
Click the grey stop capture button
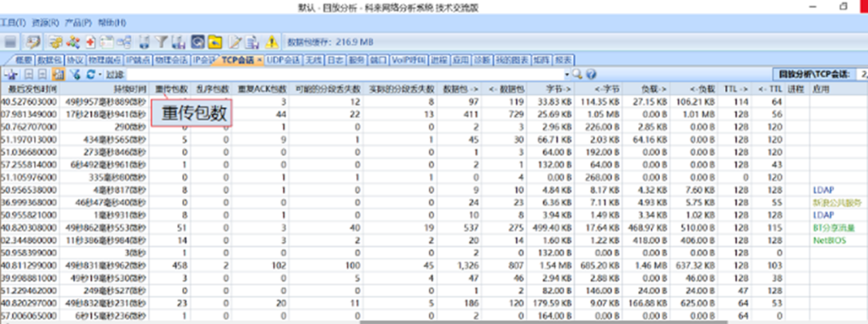pos(10,42)
